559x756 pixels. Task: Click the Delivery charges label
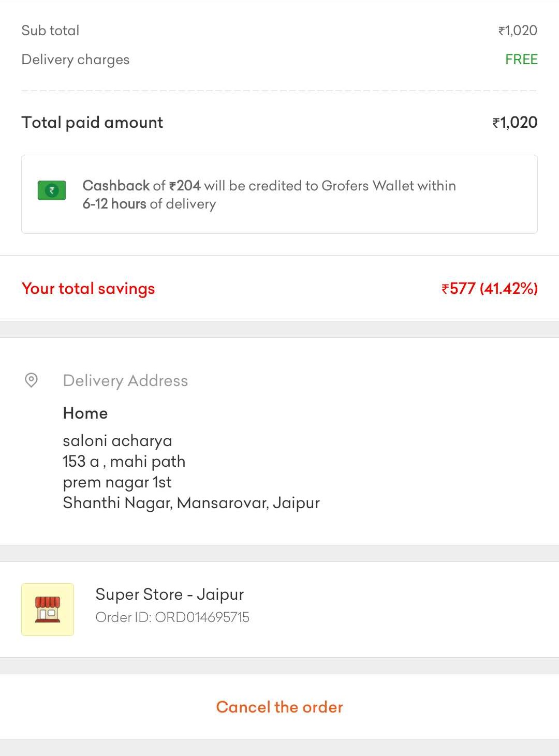pyautogui.click(x=76, y=60)
